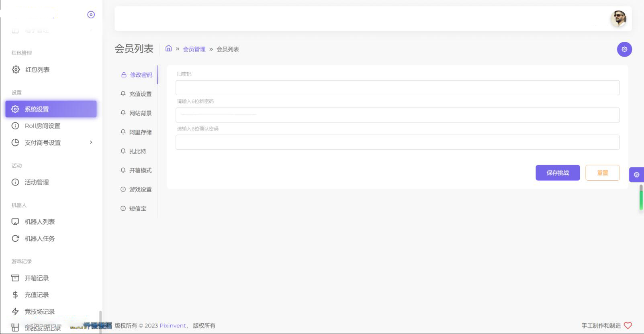Click the info icon beside 游戏设置

click(x=123, y=189)
